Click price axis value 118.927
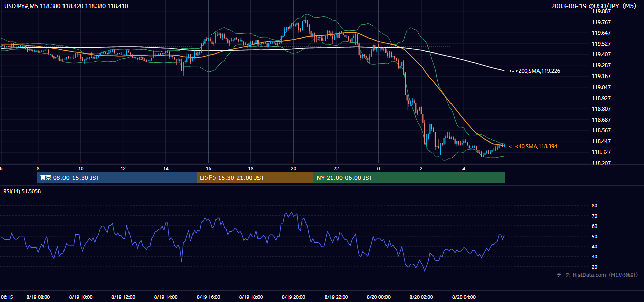644x302 pixels. (601, 98)
